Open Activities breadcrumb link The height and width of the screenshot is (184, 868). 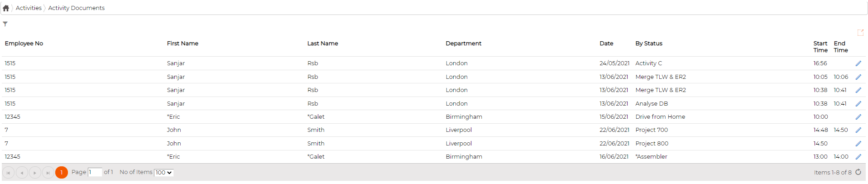[x=29, y=8]
